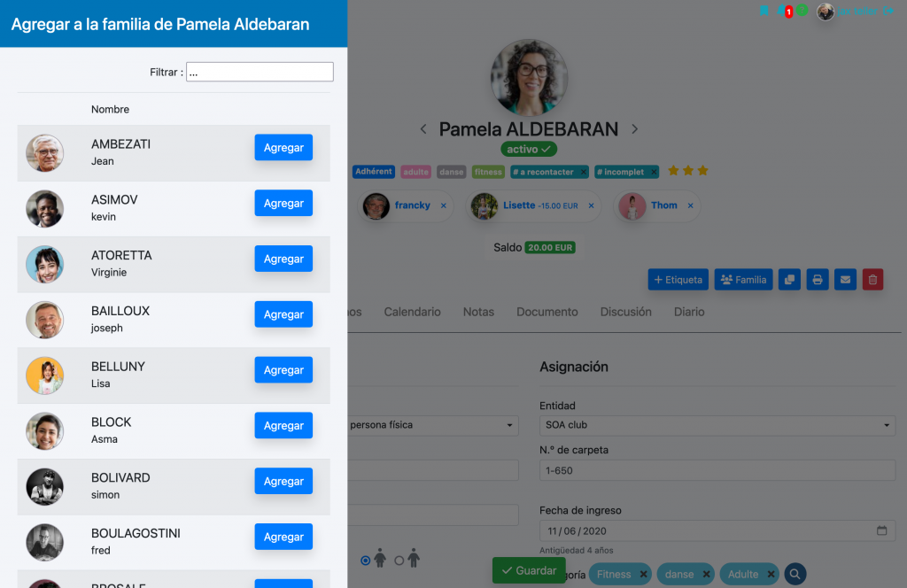Click the red trash delete button
This screenshot has width=907, height=588.
(x=872, y=280)
